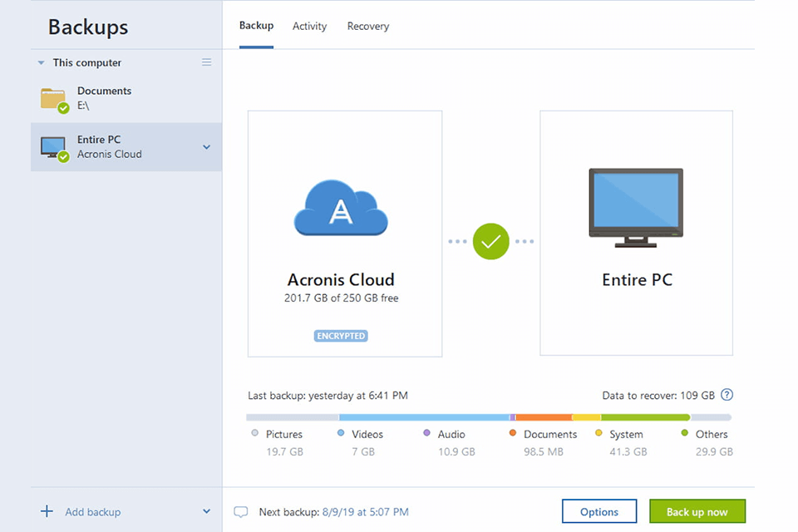Open the Data to recover help tooltip

tap(727, 395)
